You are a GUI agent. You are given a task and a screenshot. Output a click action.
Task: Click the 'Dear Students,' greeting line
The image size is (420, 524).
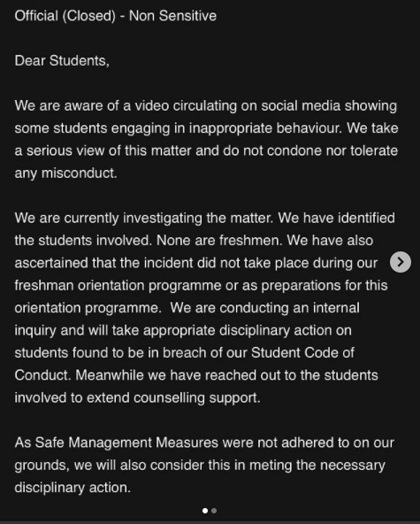(62, 61)
